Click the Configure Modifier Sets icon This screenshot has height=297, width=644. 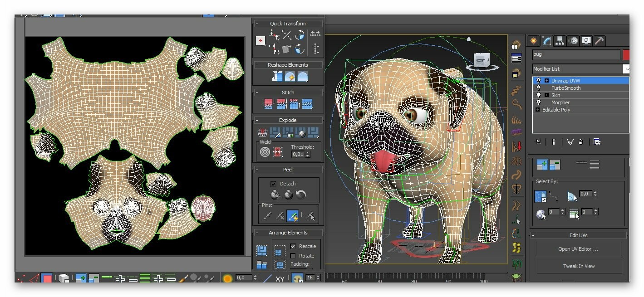[x=598, y=141]
